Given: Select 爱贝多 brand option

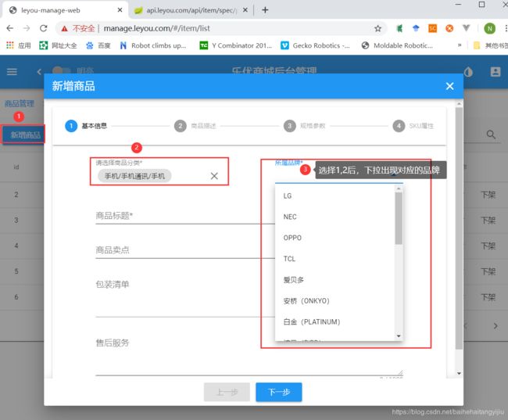Looking at the screenshot, I should tap(334, 280).
